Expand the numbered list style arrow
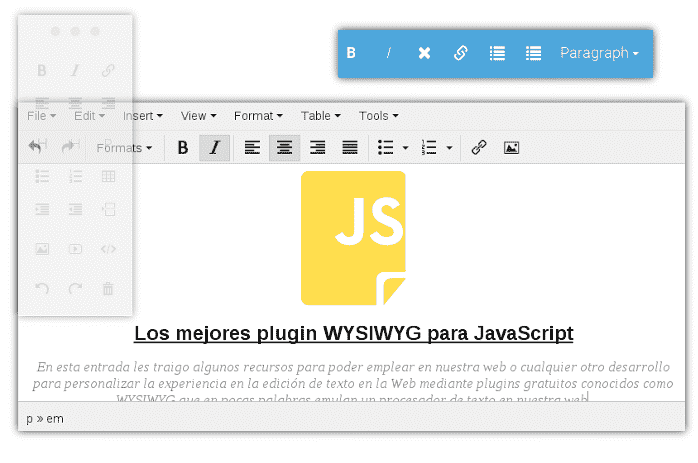This screenshot has width=698, height=463. (449, 148)
